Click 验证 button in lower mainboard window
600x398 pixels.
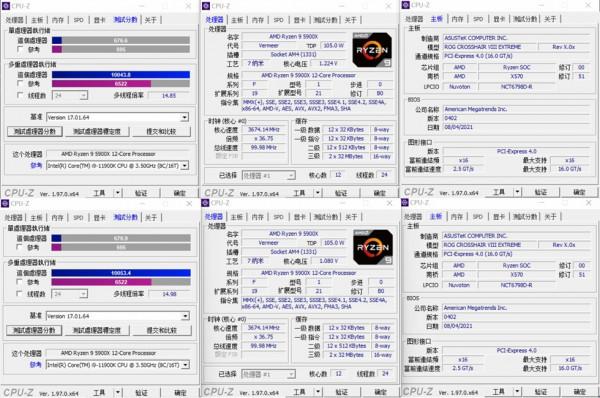(540, 391)
